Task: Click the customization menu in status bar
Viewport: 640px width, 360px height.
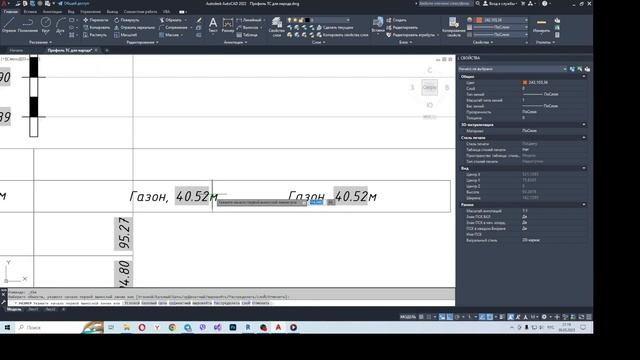Action: 589,317
